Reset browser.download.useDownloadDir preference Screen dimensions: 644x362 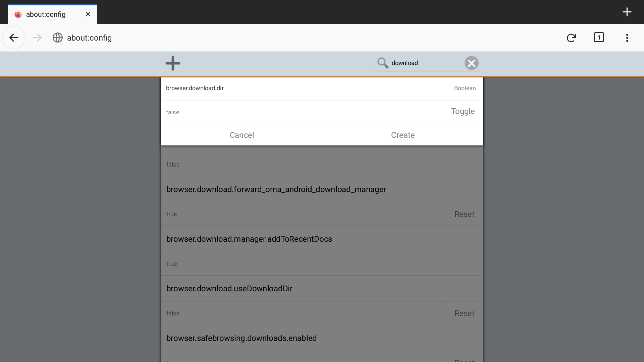click(464, 313)
